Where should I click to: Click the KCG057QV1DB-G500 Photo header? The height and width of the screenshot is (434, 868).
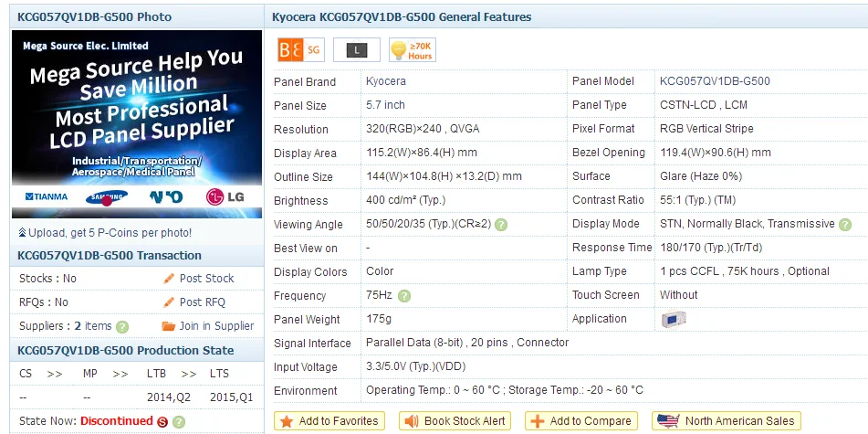95,16
